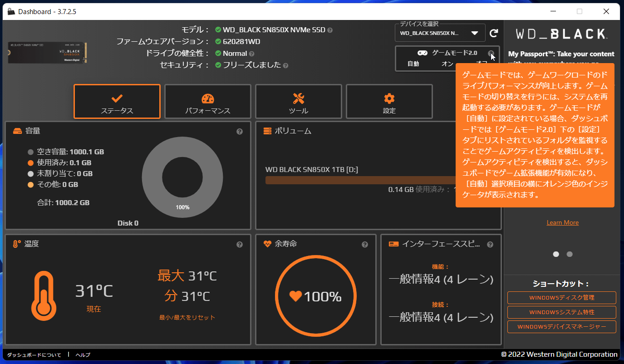This screenshot has width=624, height=364.
Task: Click the WD BLACK SN850X volume usage bar
Action: (x=360, y=180)
